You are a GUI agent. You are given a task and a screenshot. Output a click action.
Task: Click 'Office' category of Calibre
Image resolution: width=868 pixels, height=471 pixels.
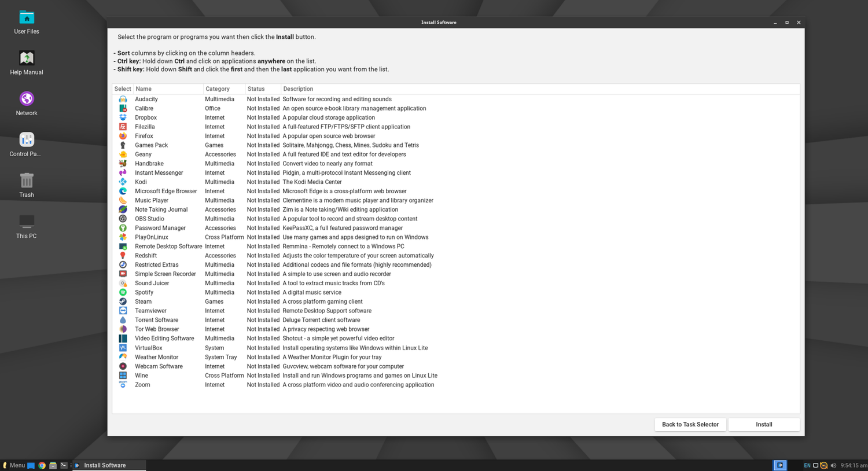click(212, 109)
